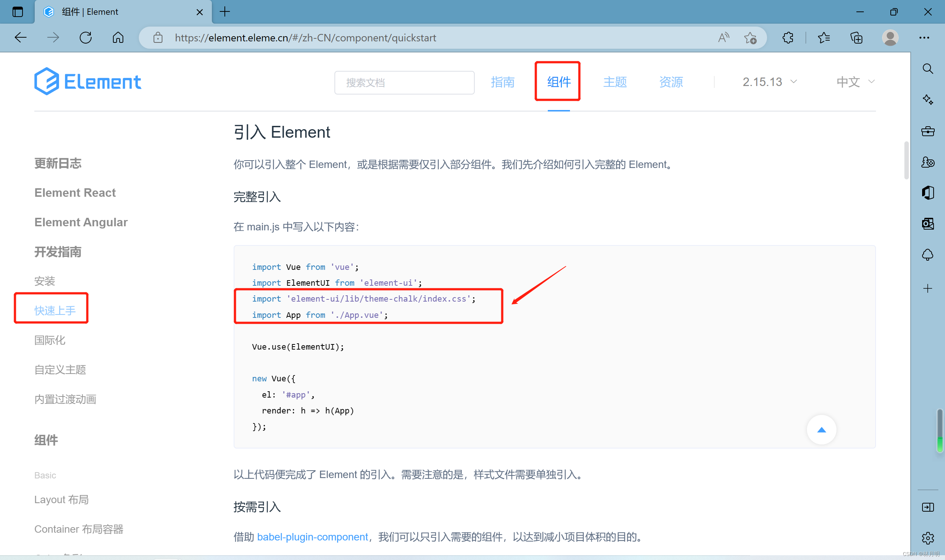945x560 pixels.
Task: Open Microsoft 365 in sidebar
Action: [928, 193]
